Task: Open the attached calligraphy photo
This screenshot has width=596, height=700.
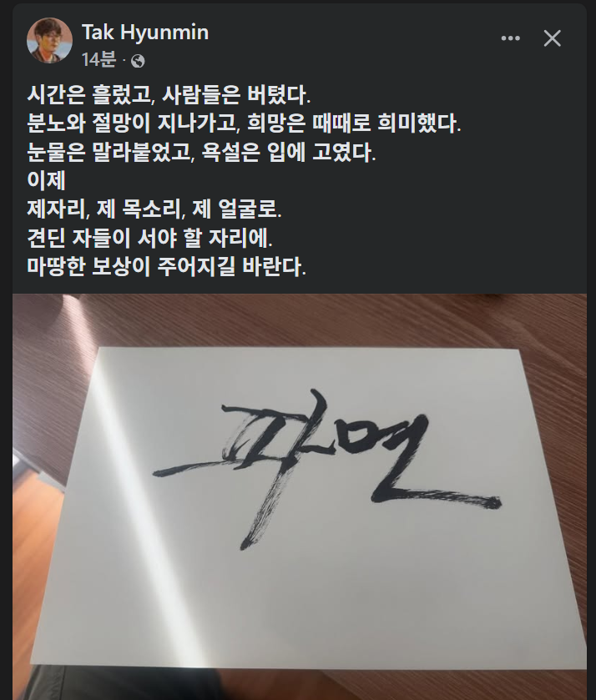Action: [300, 496]
